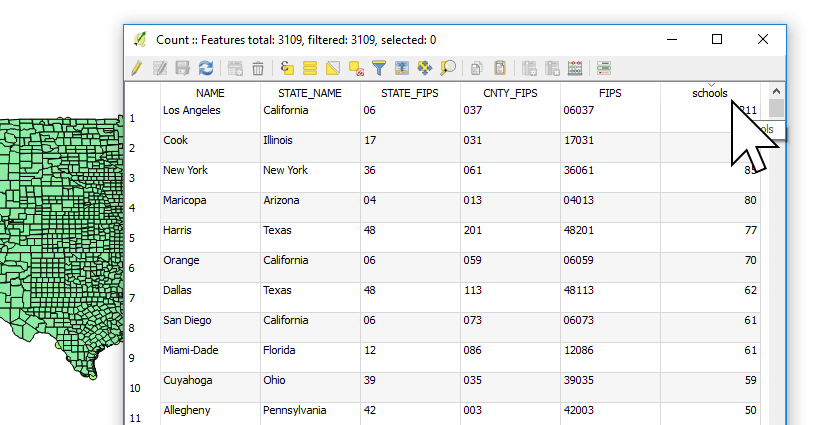Maximize the attribute table window
Screen dimensions: 814x425
(717, 39)
